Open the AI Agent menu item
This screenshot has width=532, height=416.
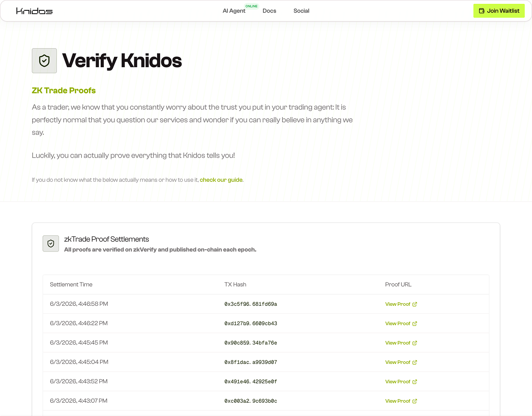click(x=234, y=11)
